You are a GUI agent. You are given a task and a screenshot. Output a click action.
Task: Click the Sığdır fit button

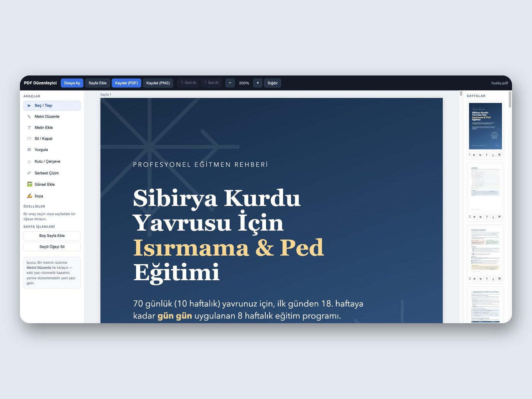[273, 83]
